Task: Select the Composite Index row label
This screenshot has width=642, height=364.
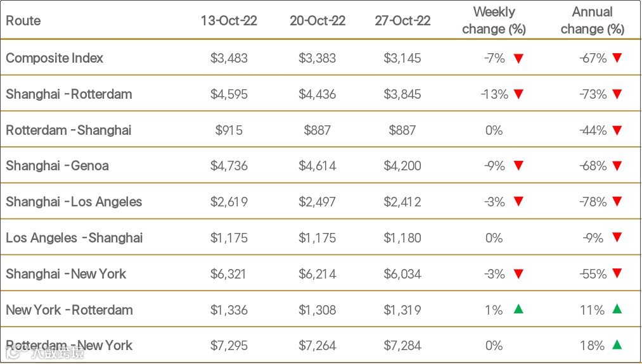Action: 55,58
